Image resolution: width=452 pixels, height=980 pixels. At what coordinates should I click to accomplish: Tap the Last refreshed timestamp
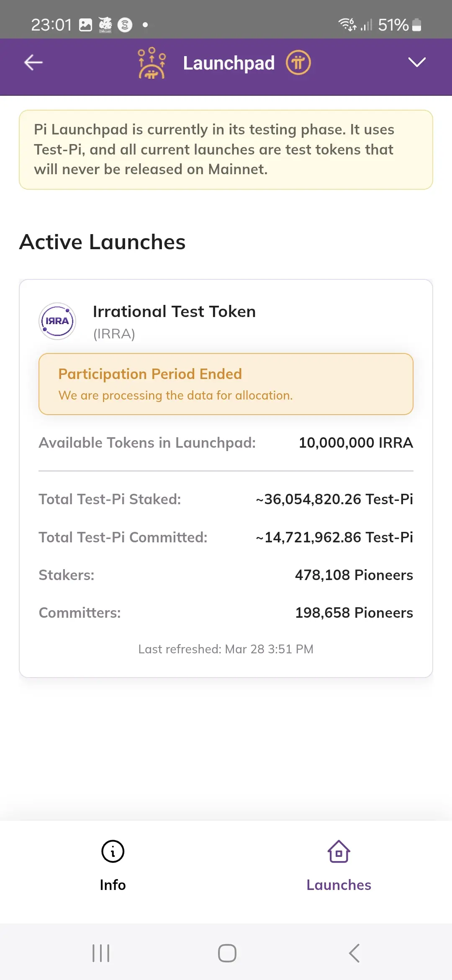tap(226, 649)
